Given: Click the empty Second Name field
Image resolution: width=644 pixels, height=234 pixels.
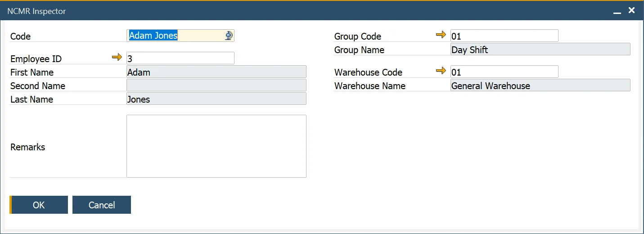Looking at the screenshot, I should click(x=216, y=85).
